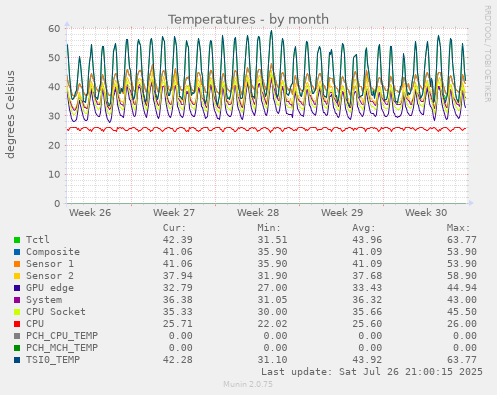Click the purple System legend swatch
497x395 pixels.
coord(17,300)
